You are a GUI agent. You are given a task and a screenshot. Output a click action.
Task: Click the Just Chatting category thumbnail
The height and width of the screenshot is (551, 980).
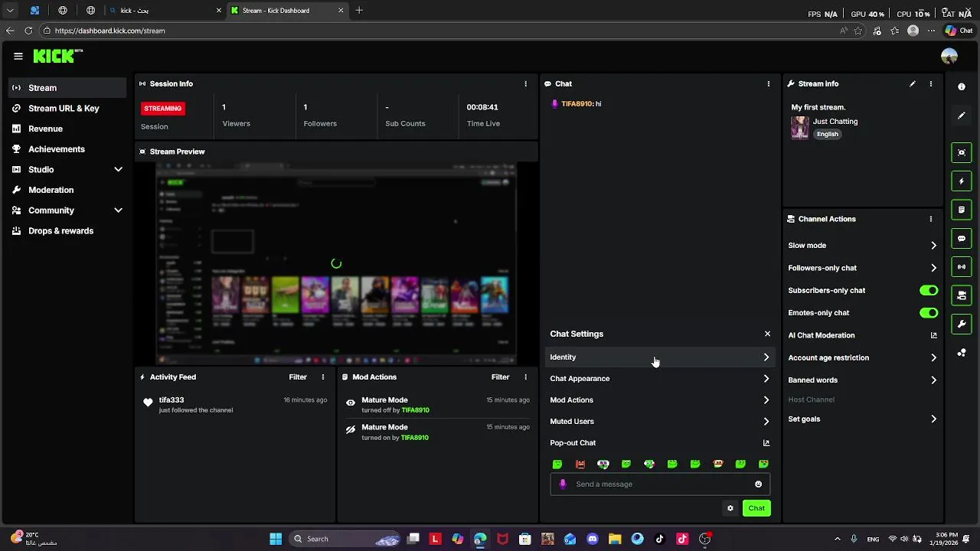(800, 128)
